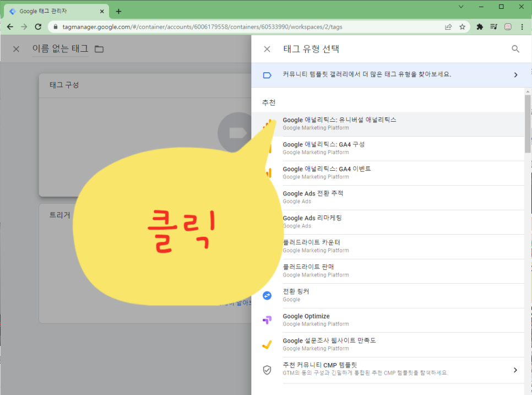The height and width of the screenshot is (395, 532).
Task: Select Google 설문조사 웹사이트 만족도
Action: 388,345
